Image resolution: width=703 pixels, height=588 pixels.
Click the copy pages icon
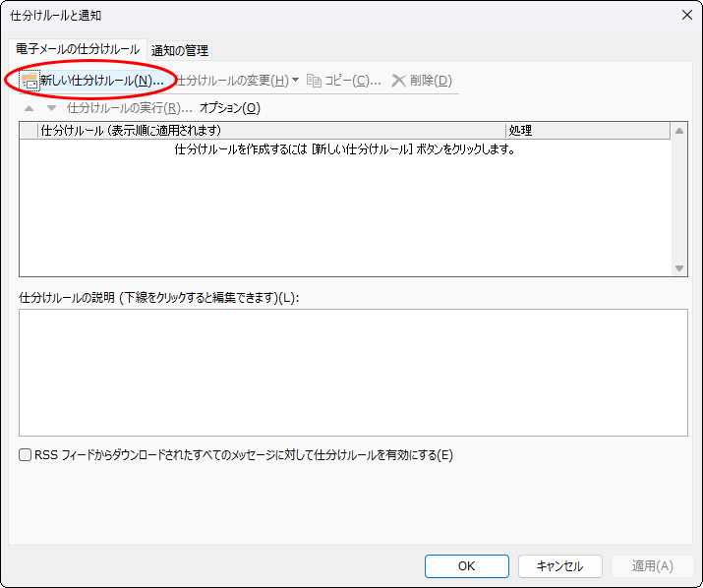click(314, 81)
